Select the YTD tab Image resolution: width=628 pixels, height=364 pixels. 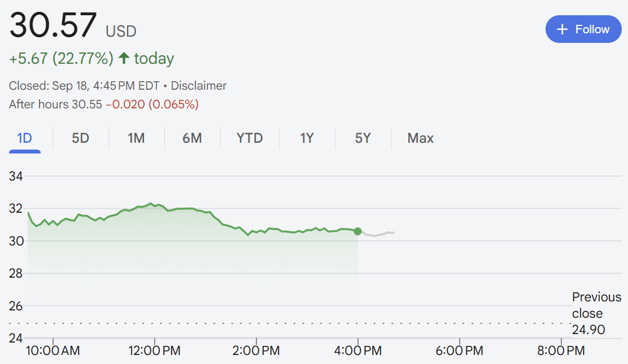tap(250, 138)
